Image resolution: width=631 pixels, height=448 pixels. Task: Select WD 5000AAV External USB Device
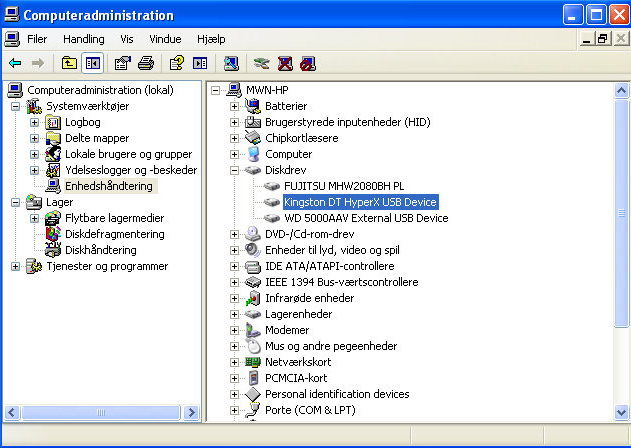pyautogui.click(x=366, y=218)
